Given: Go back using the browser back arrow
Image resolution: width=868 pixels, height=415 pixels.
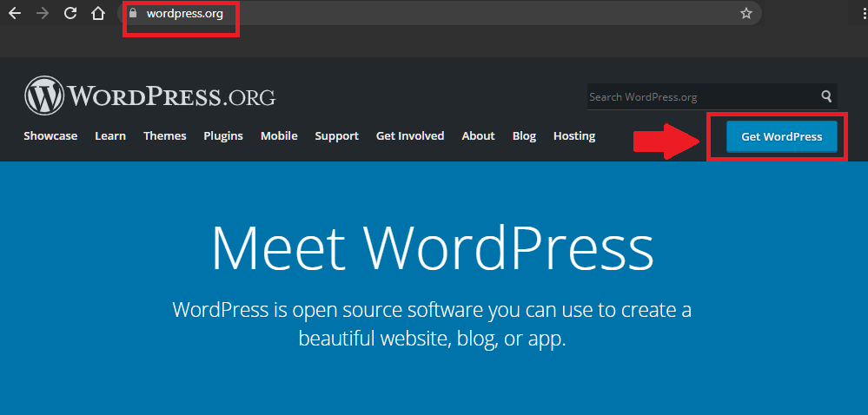Looking at the screenshot, I should pyautogui.click(x=15, y=13).
